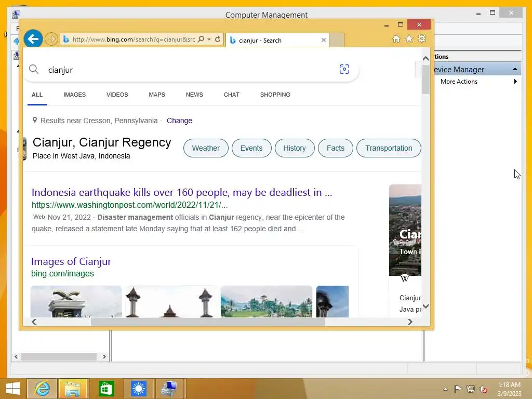Click the Weather pill button
The image size is (532, 399).
[206, 148]
